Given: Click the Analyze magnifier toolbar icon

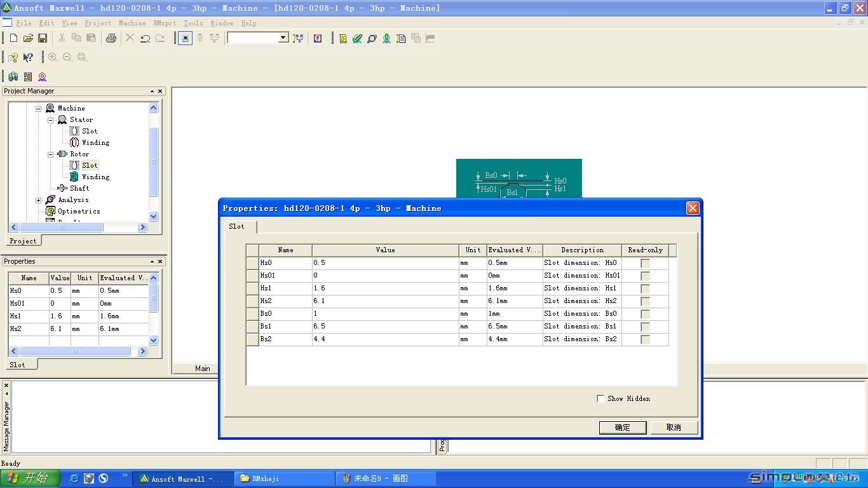Looking at the screenshot, I should tap(372, 38).
